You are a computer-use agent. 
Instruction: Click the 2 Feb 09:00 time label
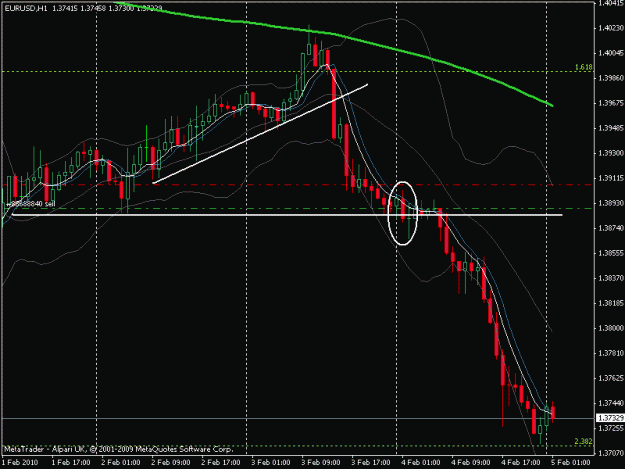click(171, 462)
